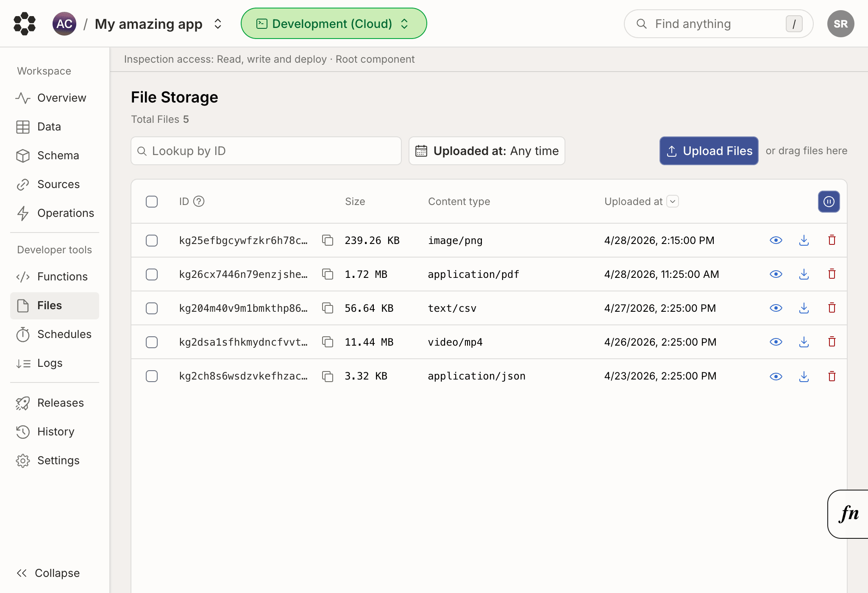Image resolution: width=868 pixels, height=593 pixels.
Task: Preview the text/csv file with eye icon
Action: coord(776,308)
